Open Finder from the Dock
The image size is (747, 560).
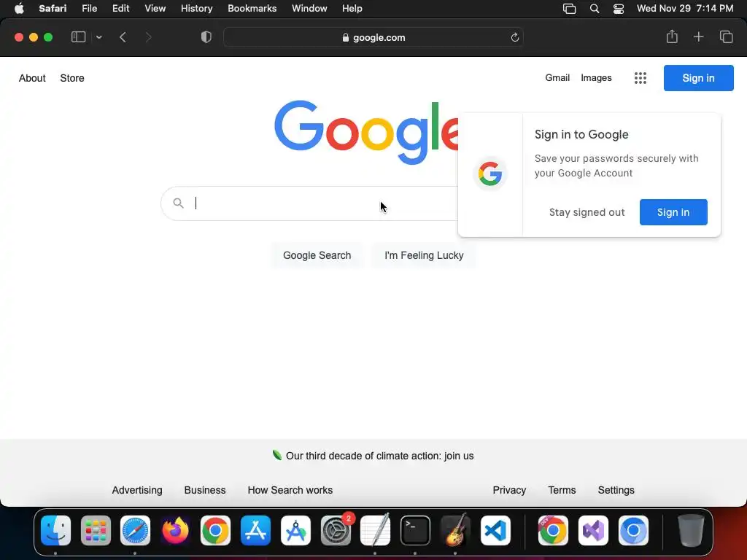[x=55, y=531]
